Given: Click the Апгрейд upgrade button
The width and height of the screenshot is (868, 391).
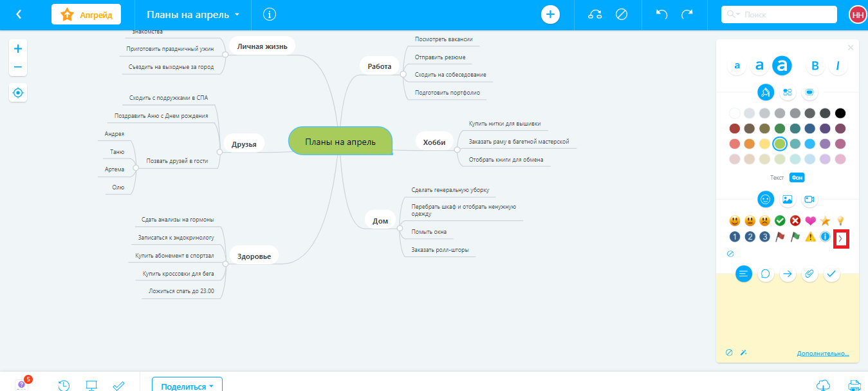Looking at the screenshot, I should click(86, 14).
